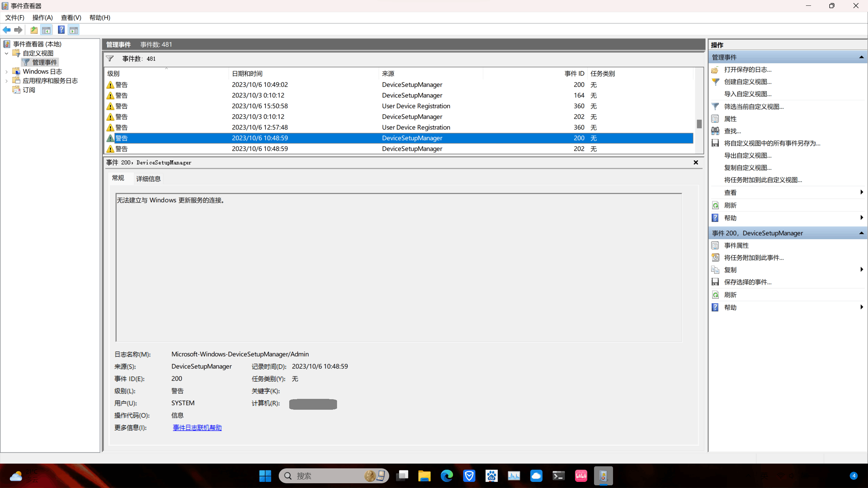Switch to the 详细信息 tab
Image resolution: width=868 pixels, height=488 pixels.
148,179
